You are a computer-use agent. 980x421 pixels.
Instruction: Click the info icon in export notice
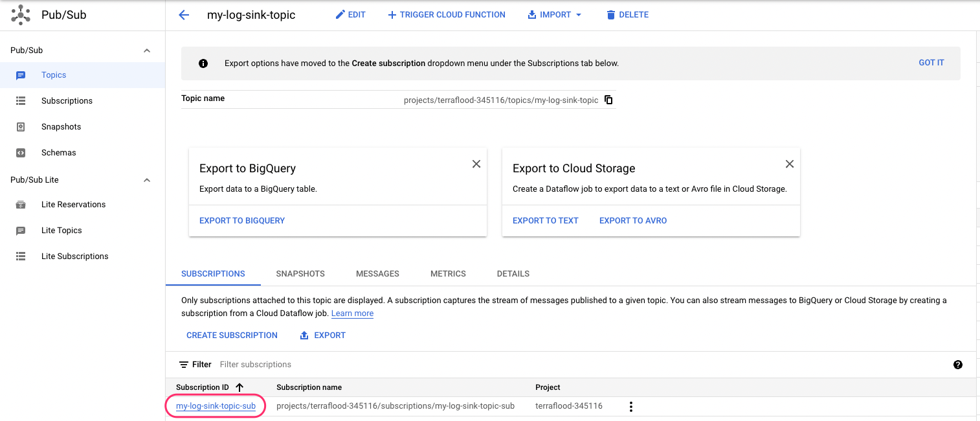(x=203, y=63)
